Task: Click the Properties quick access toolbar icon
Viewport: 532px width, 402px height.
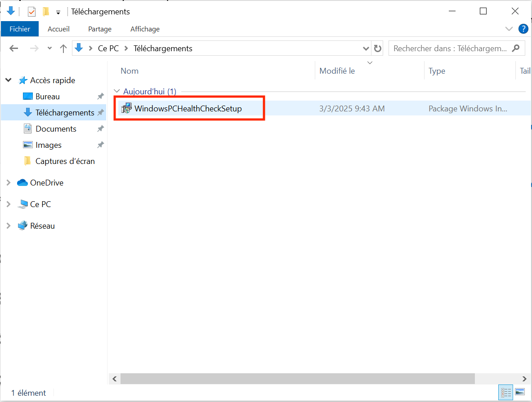Action: (31, 12)
